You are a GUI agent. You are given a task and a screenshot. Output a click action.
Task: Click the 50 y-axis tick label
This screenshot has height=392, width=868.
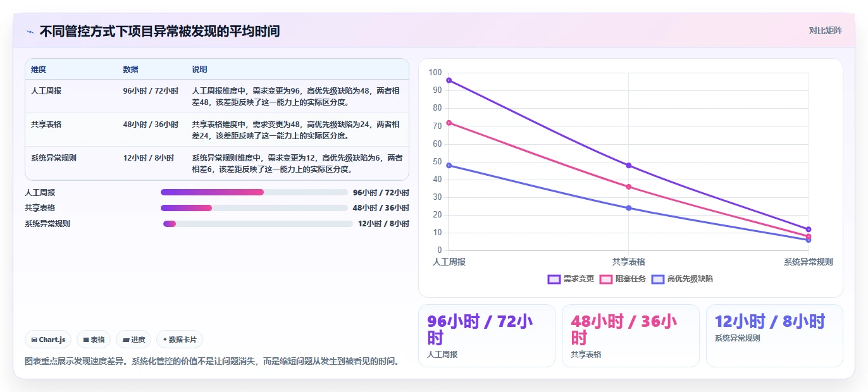437,162
